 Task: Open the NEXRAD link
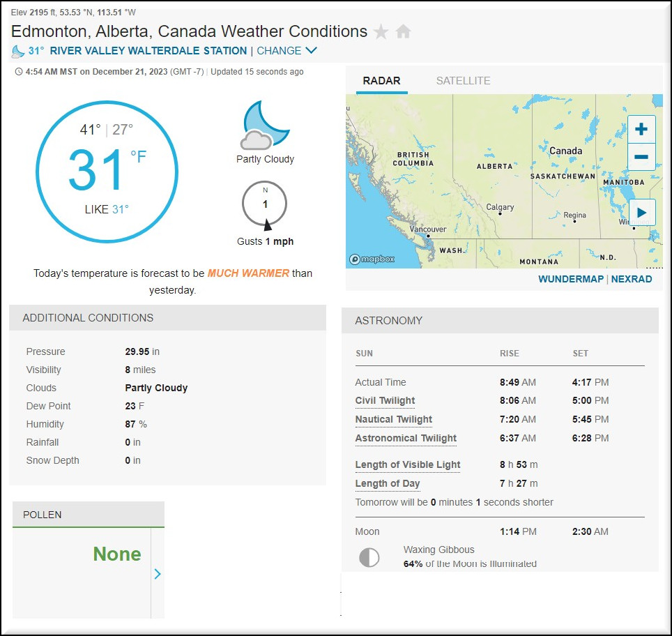(x=632, y=279)
